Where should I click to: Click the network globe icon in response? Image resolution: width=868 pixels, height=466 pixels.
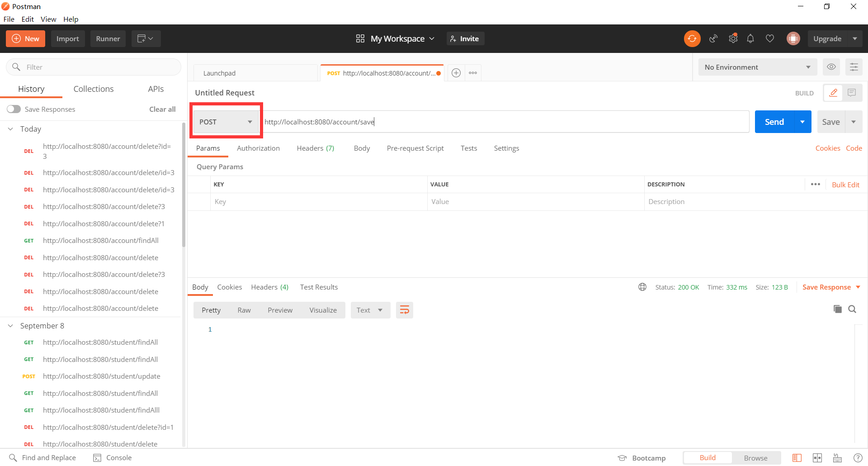coord(642,287)
